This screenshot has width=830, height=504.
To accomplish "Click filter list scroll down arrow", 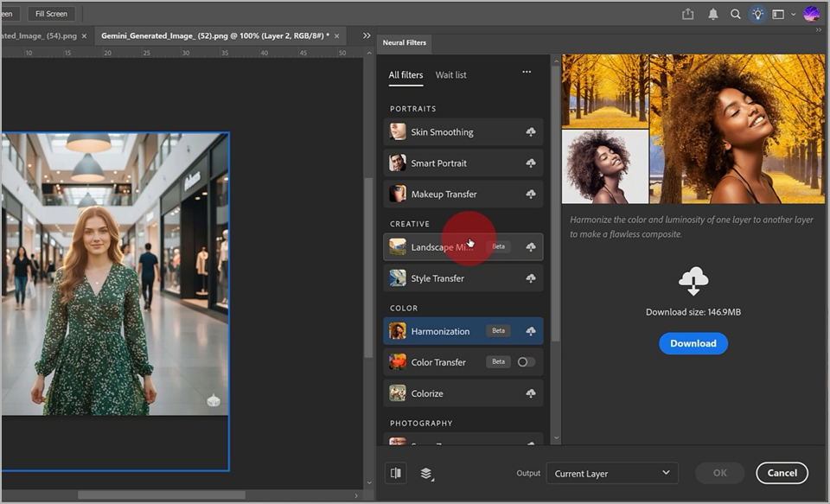I will click(556, 438).
